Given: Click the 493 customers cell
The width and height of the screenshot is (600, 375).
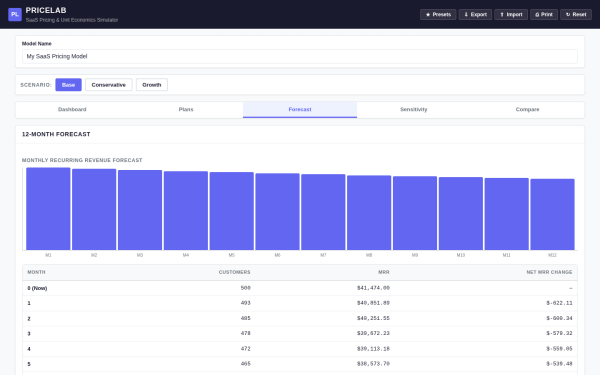Looking at the screenshot, I should point(246,303).
